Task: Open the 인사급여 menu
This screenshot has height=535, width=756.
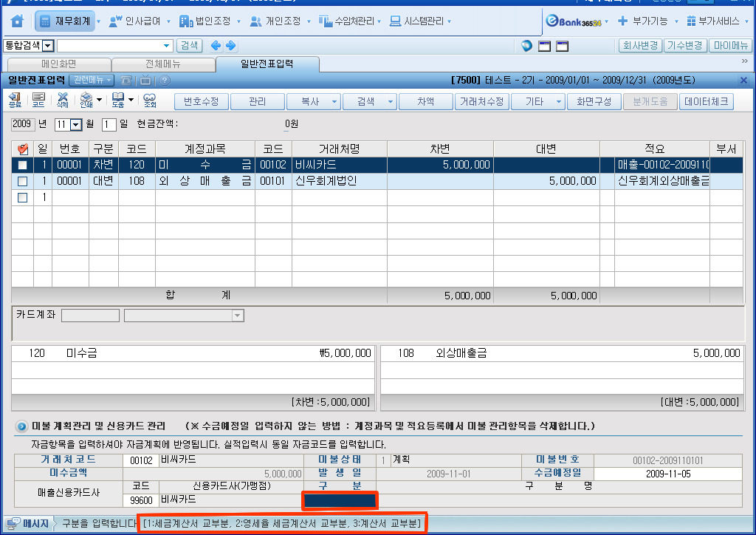Action: pyautogui.click(x=138, y=21)
